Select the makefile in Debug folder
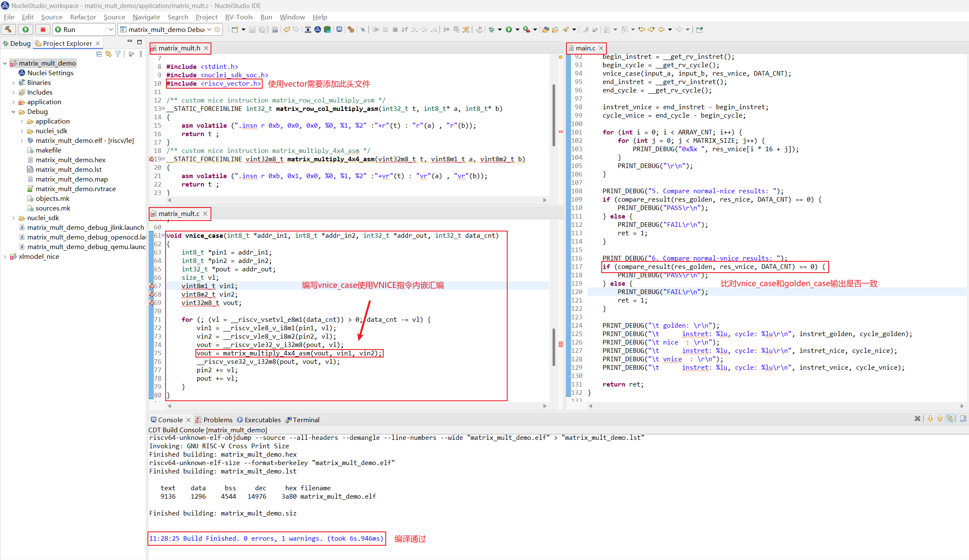This screenshot has width=969, height=560. click(44, 150)
